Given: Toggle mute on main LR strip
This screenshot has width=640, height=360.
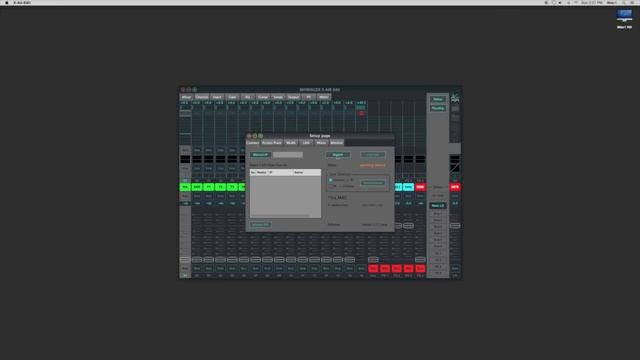Looking at the screenshot, I should (455, 269).
